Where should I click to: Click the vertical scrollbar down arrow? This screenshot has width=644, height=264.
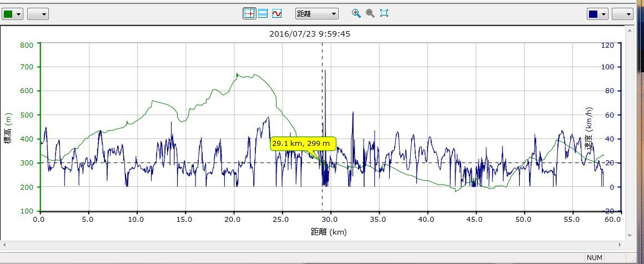[628, 236]
